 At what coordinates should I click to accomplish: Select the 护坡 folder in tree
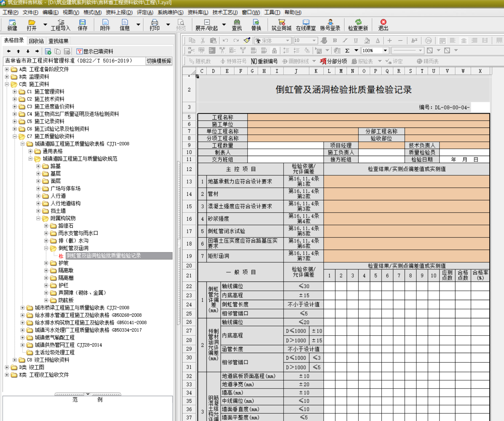(x=63, y=263)
